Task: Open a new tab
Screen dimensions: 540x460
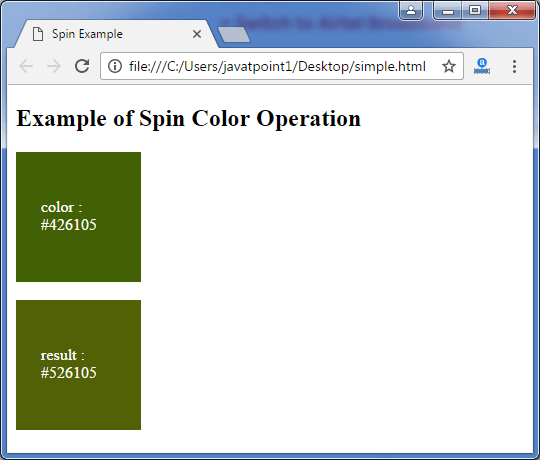Action: pos(234,35)
